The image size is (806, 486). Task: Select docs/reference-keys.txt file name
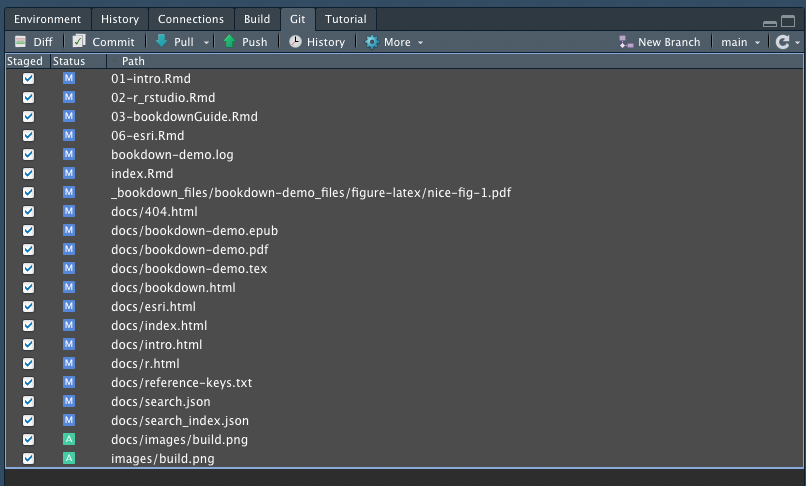(181, 383)
